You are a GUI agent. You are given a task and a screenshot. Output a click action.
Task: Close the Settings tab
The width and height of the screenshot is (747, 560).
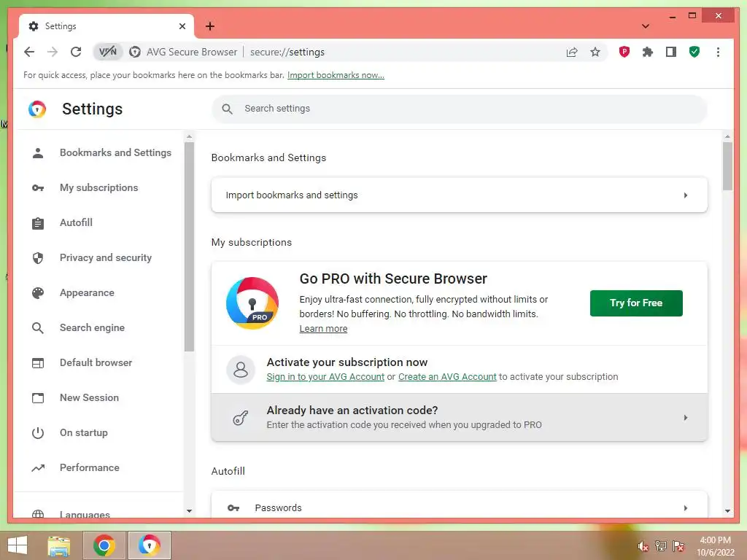pos(182,26)
